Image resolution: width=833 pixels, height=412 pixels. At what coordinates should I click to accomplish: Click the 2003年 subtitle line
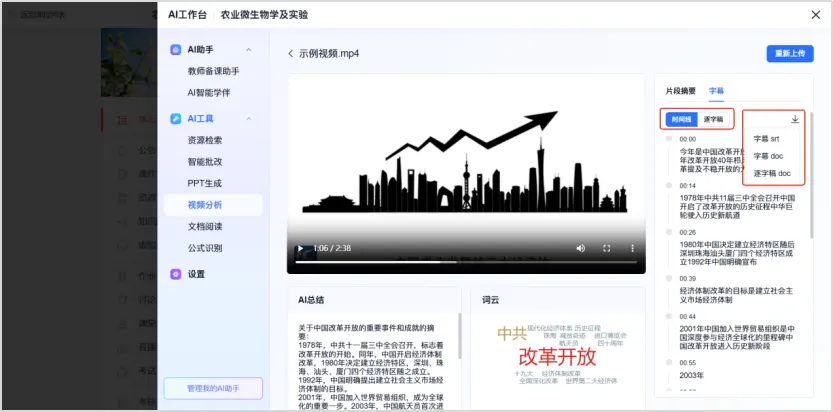pos(692,375)
